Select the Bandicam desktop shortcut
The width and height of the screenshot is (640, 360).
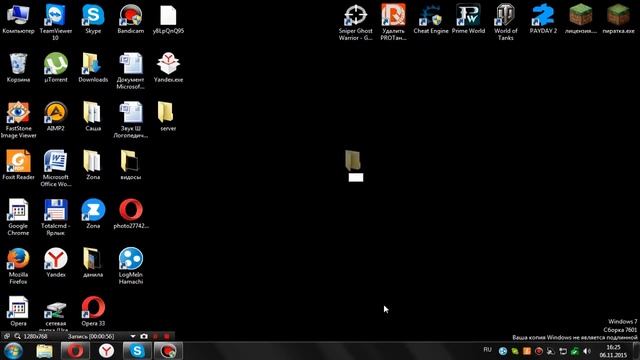(x=131, y=19)
